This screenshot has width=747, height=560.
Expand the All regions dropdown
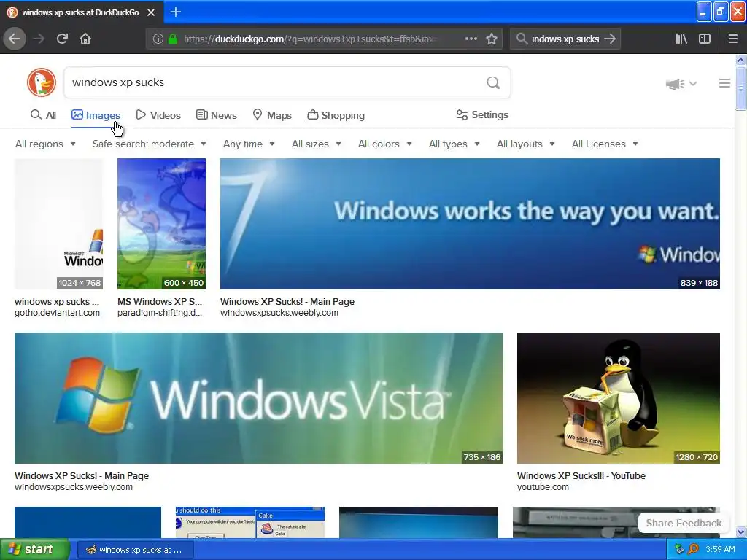[x=45, y=144]
